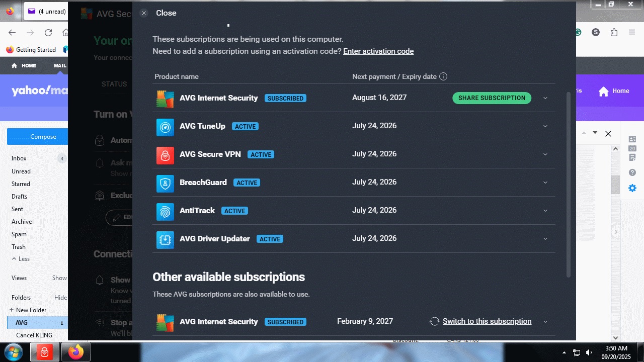Open the Enter activation code link
This screenshot has width=644, height=362.
click(x=378, y=51)
